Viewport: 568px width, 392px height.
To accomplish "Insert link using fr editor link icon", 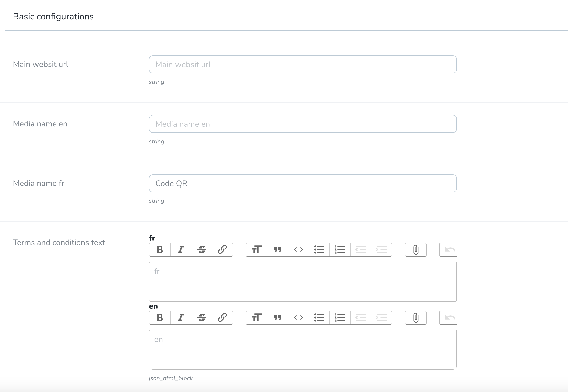I will tap(222, 250).
